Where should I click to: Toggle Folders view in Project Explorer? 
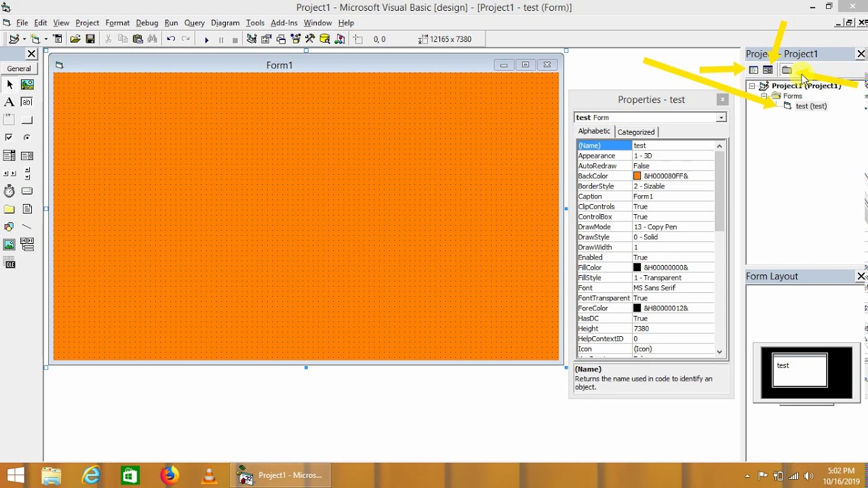[x=787, y=70]
